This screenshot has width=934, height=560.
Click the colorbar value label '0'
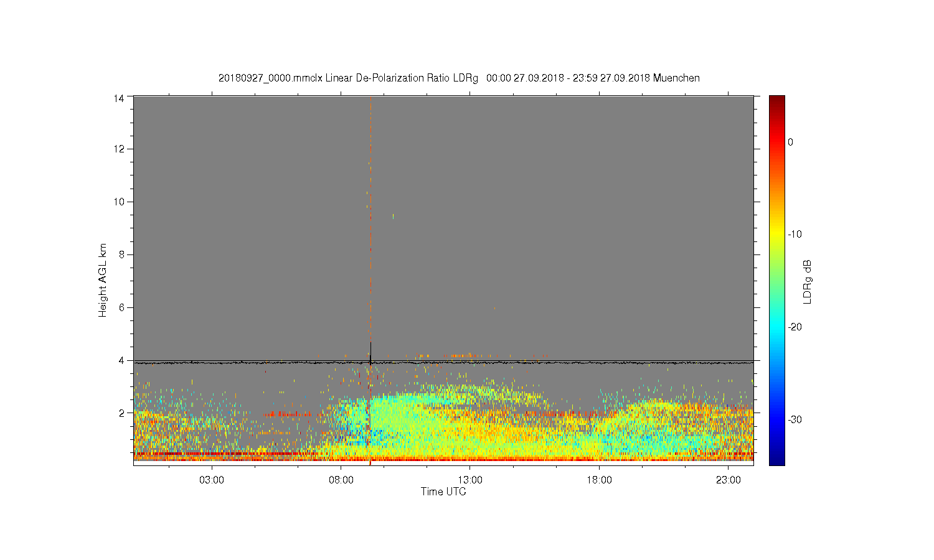click(791, 142)
